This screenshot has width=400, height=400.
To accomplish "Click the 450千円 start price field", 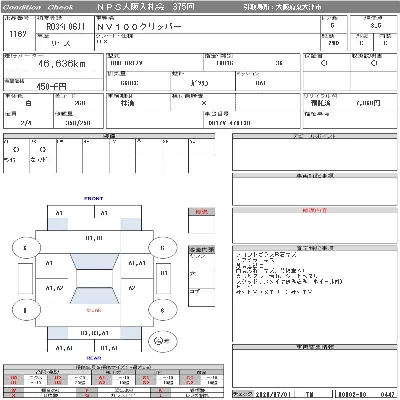I will click(x=52, y=87).
